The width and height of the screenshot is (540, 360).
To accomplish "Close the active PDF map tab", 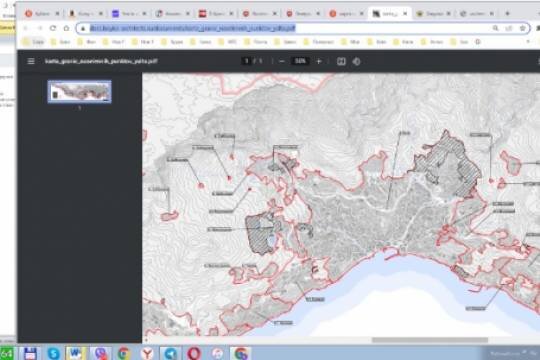I will click(x=405, y=13).
